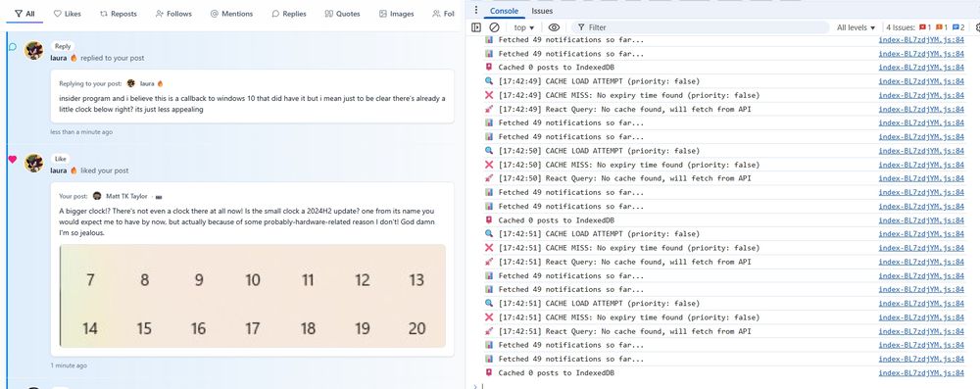Clear the console with the ban icon
Viewport: 980px width, 389px height.
(x=494, y=27)
